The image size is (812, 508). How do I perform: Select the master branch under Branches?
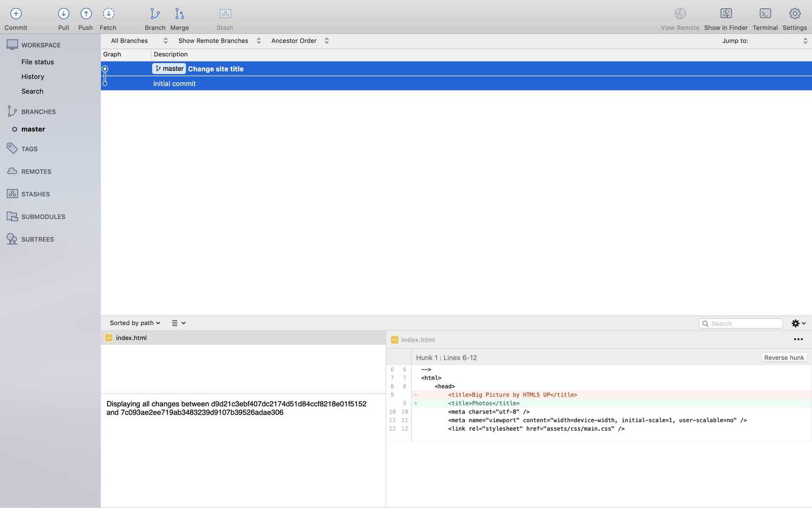[33, 129]
